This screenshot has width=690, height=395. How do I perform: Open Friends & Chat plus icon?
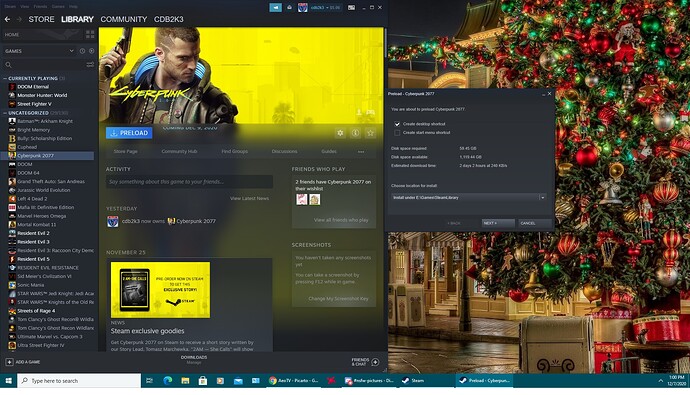(x=375, y=362)
